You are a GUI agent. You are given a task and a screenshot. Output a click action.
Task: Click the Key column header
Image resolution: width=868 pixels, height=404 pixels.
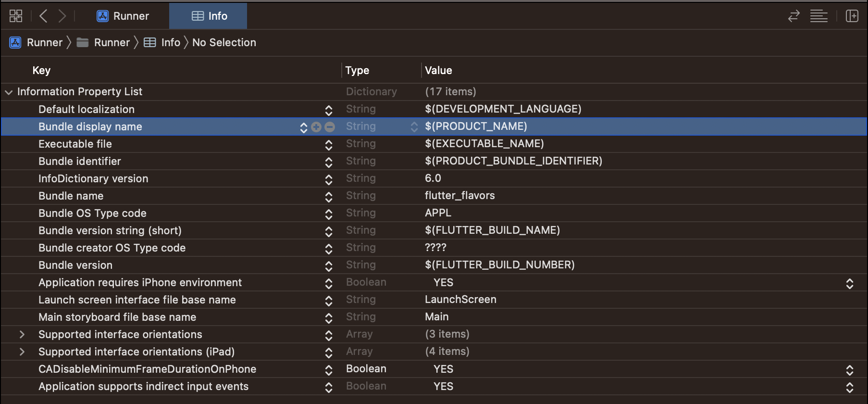click(x=41, y=70)
